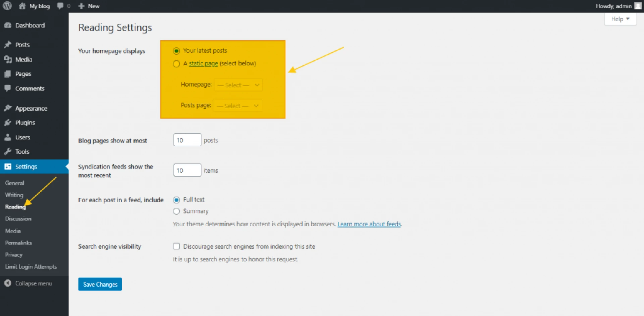Open Limit Login Attempts settings

(x=31, y=267)
